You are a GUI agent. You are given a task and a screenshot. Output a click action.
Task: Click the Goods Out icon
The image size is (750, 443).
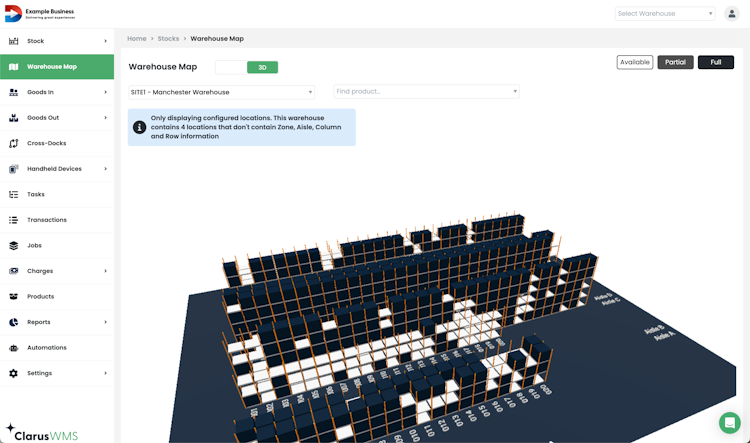(13, 118)
